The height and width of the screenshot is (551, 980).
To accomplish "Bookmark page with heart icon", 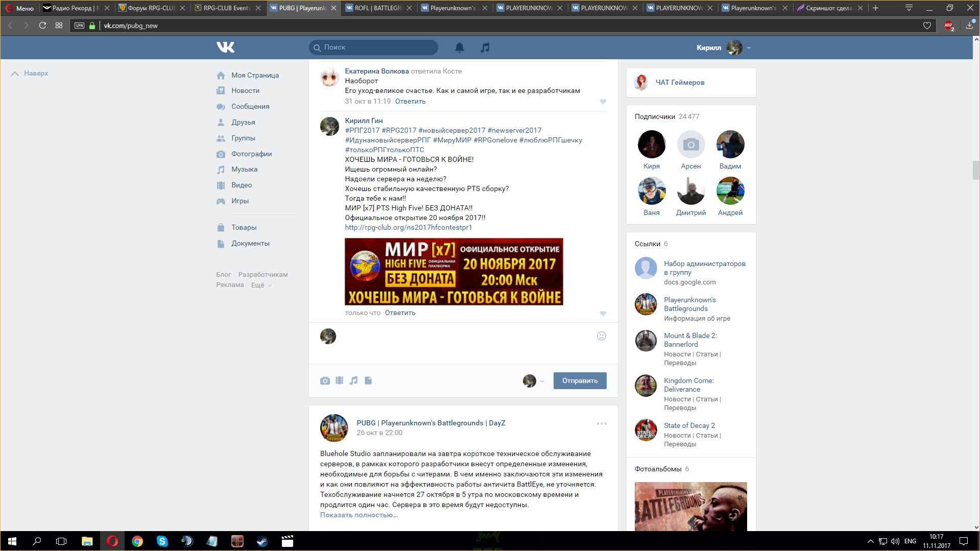I will click(x=927, y=26).
